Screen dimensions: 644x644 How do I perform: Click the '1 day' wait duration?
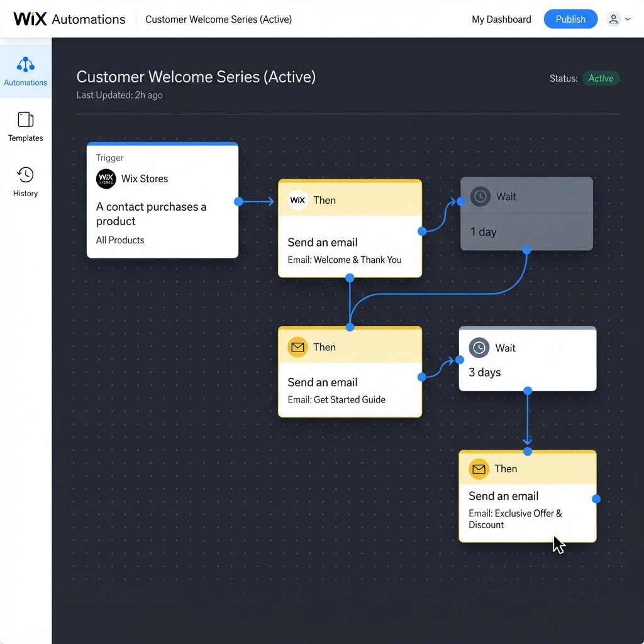484,231
